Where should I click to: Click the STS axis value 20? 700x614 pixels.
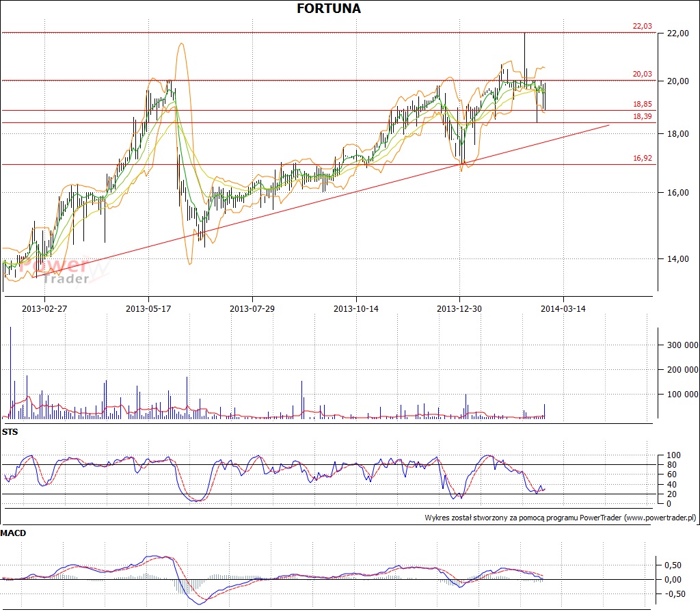[672, 494]
